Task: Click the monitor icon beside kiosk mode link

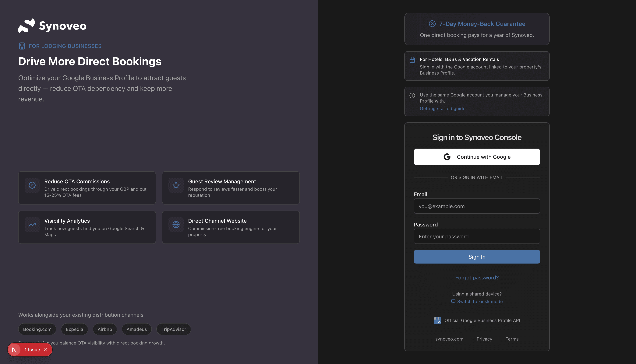Action: (x=453, y=302)
